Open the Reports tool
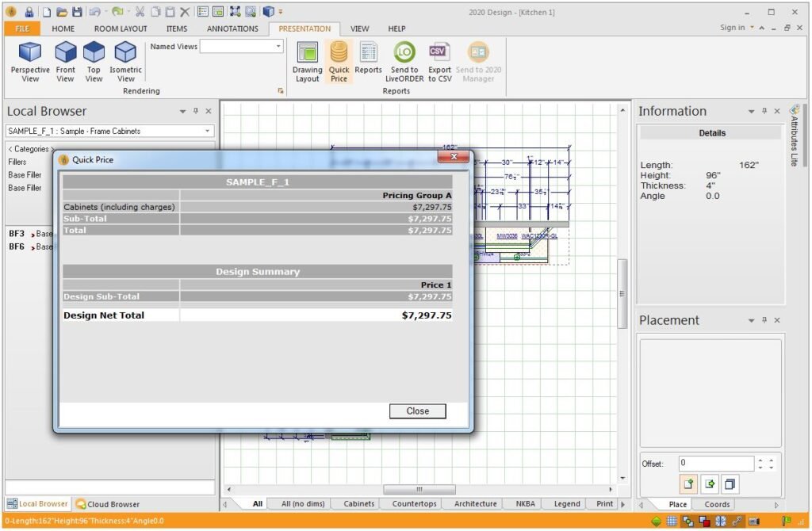Screen dimensions: 812x531 click(368, 58)
